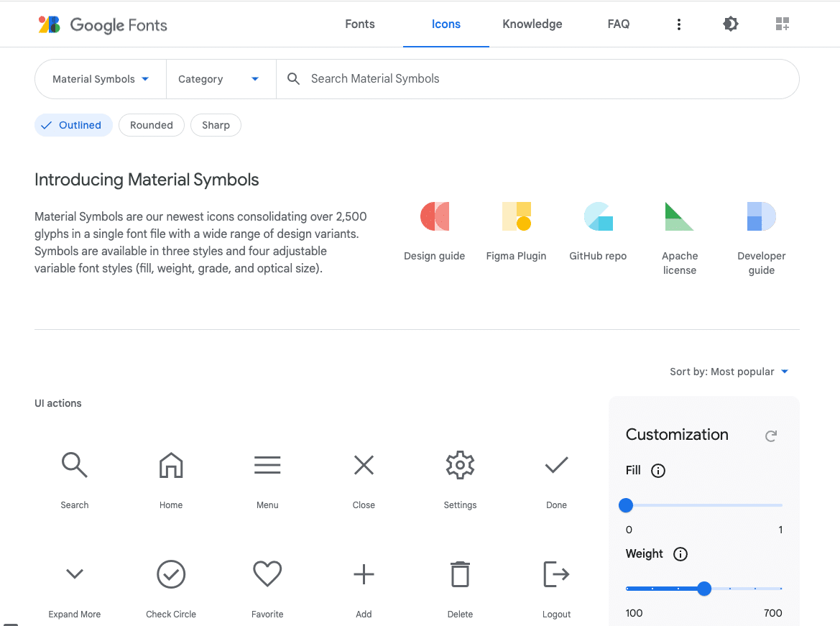Viewport: 840px width, 626px height.
Task: Click the Figma Plugin link text
Action: pyautogui.click(x=517, y=256)
